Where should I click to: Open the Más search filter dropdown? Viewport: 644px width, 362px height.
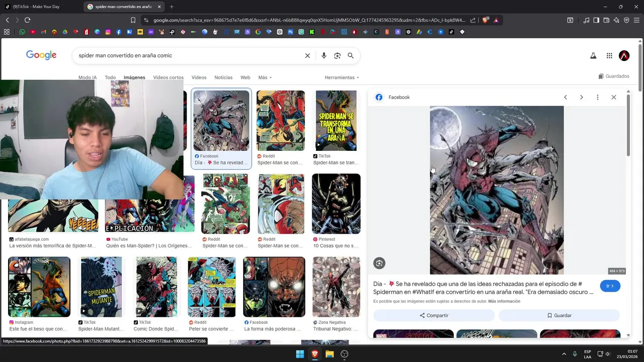[265, 77]
